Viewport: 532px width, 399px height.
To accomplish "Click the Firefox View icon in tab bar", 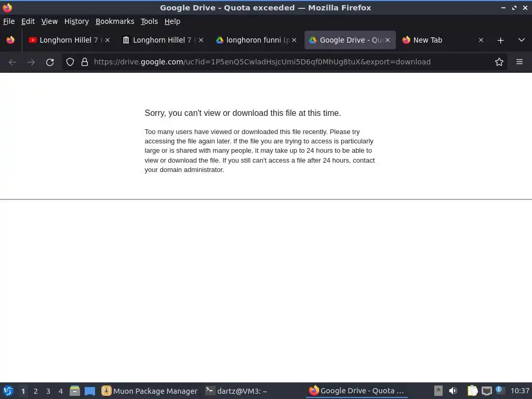I will 10,40.
